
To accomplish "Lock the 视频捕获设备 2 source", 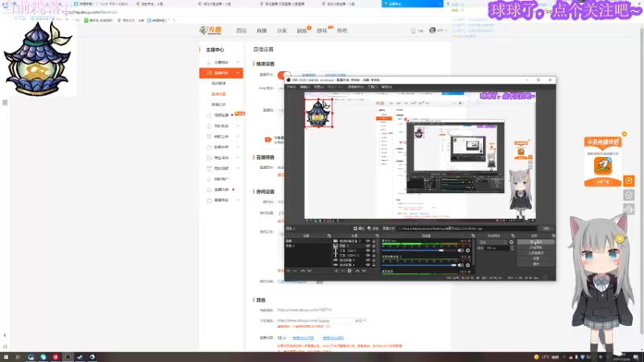I will point(374,241).
